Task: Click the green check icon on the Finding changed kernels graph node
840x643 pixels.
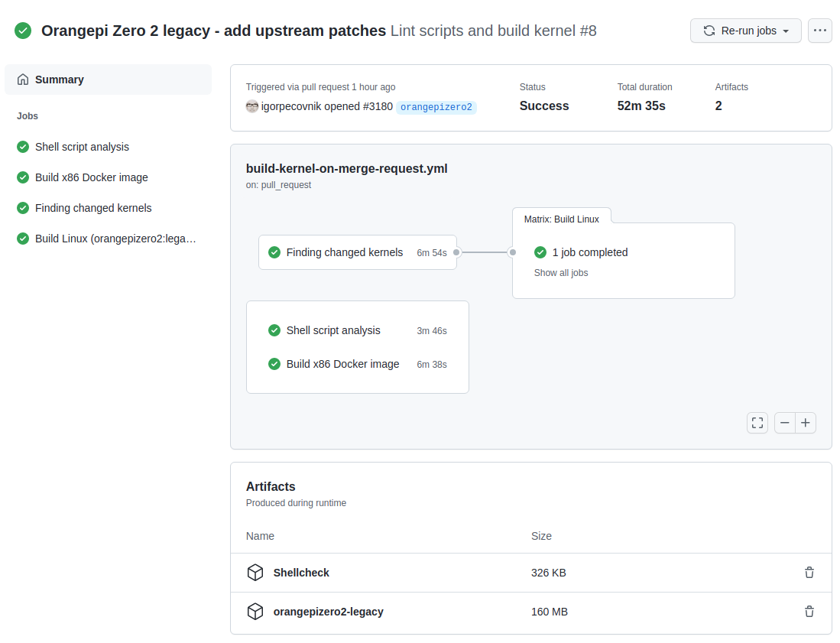Action: [x=274, y=252]
